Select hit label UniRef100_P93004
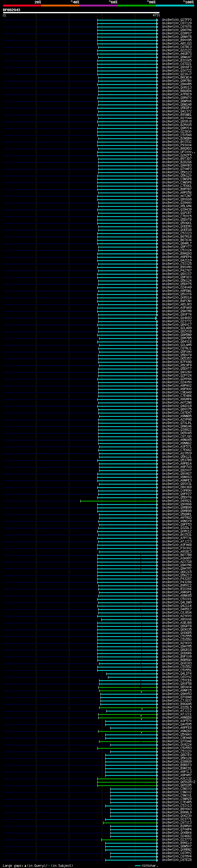 176,145
